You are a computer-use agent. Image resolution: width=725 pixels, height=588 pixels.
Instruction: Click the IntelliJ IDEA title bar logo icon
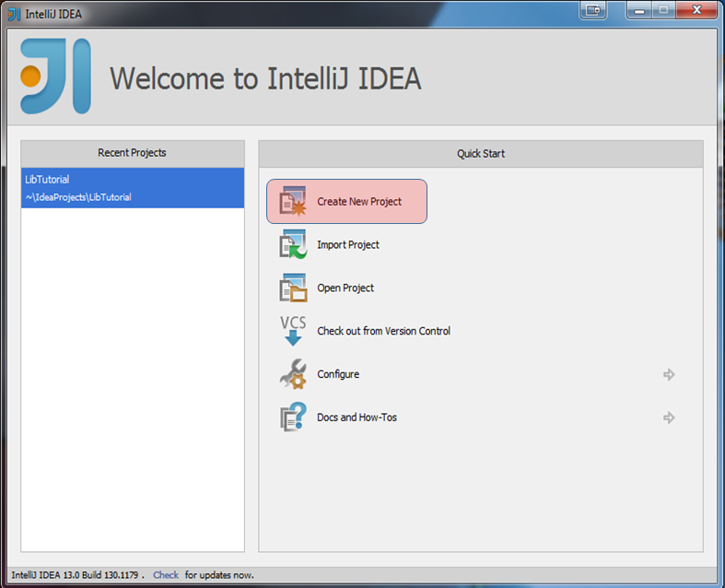[x=15, y=15]
